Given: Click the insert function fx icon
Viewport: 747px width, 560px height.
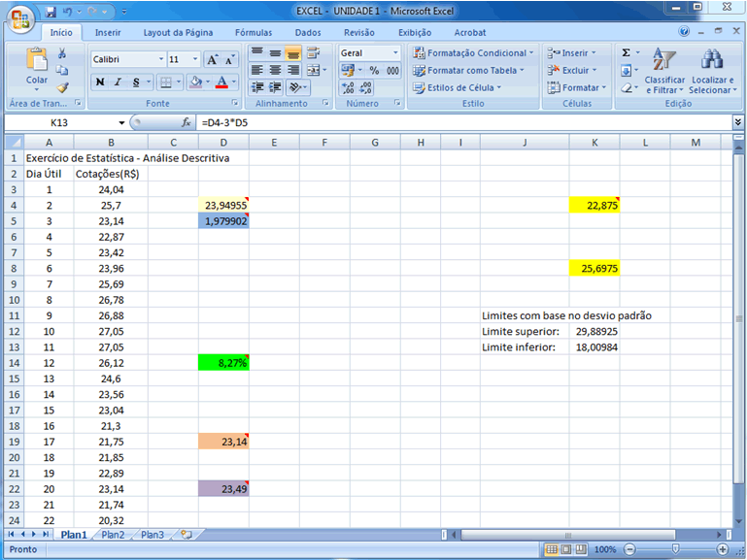Looking at the screenshot, I should pos(187,123).
